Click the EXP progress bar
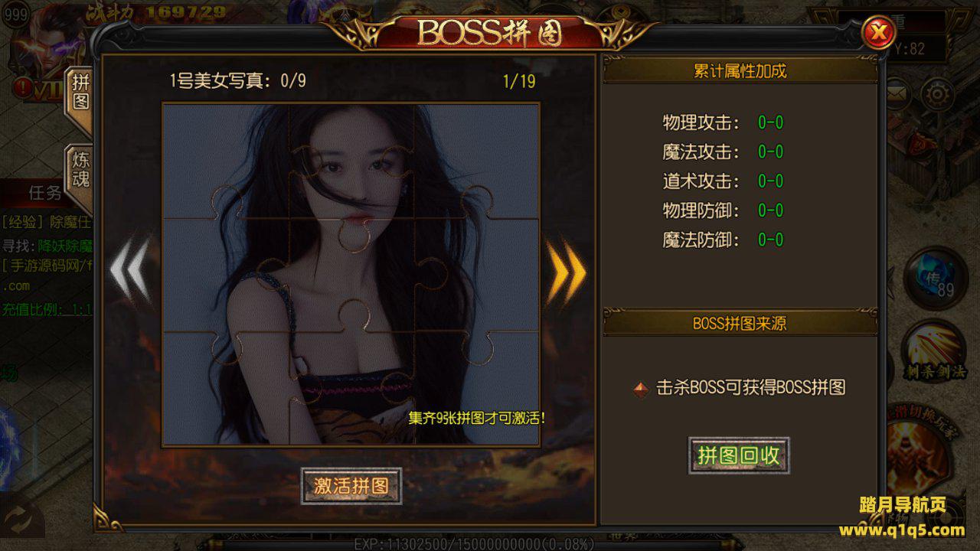 tap(474, 544)
